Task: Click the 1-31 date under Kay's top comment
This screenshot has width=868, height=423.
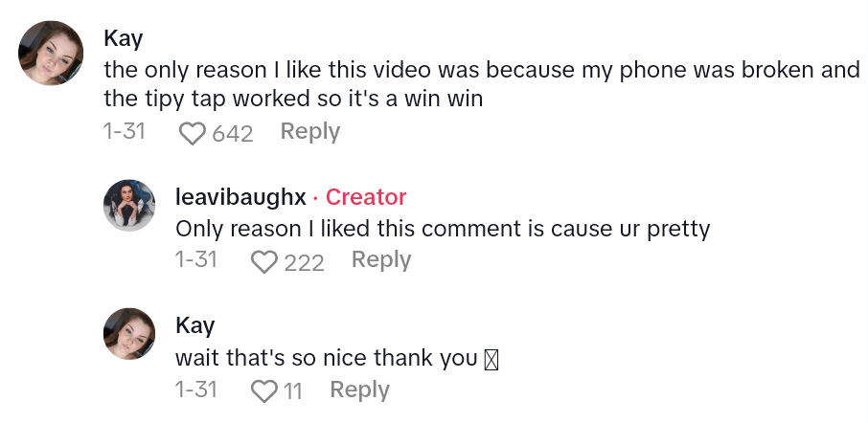Action: point(124,131)
